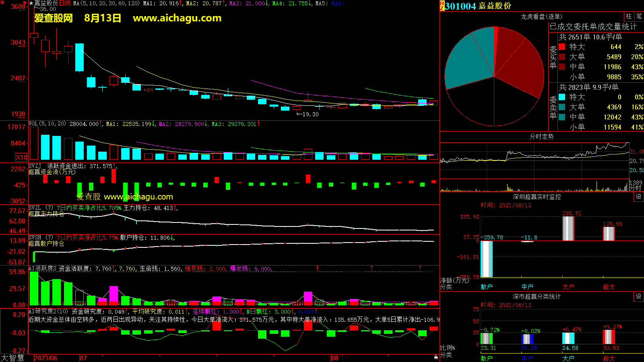Click the small red square icon in the top-left corner
The height and width of the screenshot is (362, 644).
[x=2, y=2]
